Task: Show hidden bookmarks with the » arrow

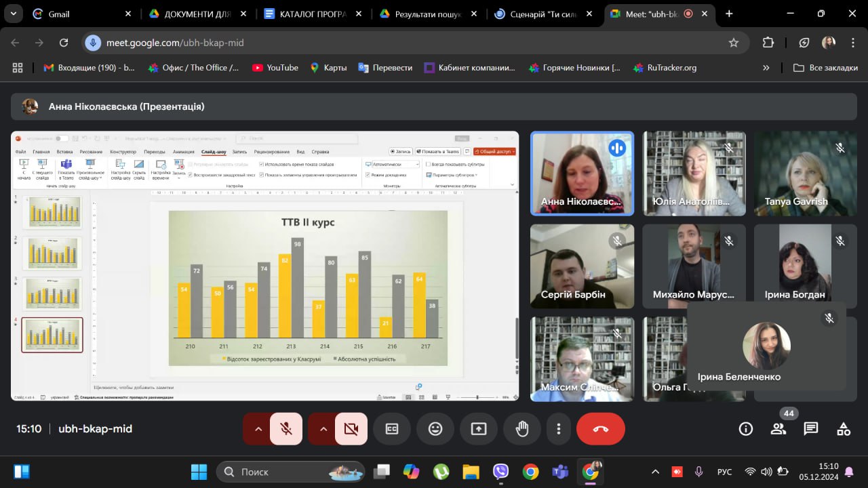Action: 766,68
